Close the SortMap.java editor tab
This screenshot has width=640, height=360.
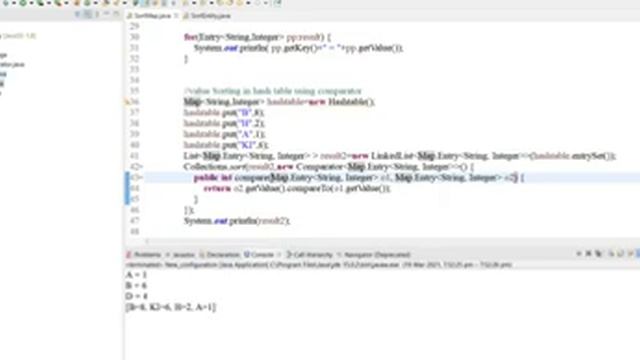click(176, 16)
